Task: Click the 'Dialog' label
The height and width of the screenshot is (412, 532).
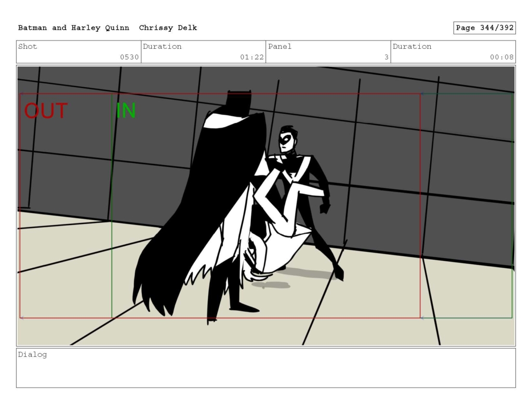Action: [32, 355]
